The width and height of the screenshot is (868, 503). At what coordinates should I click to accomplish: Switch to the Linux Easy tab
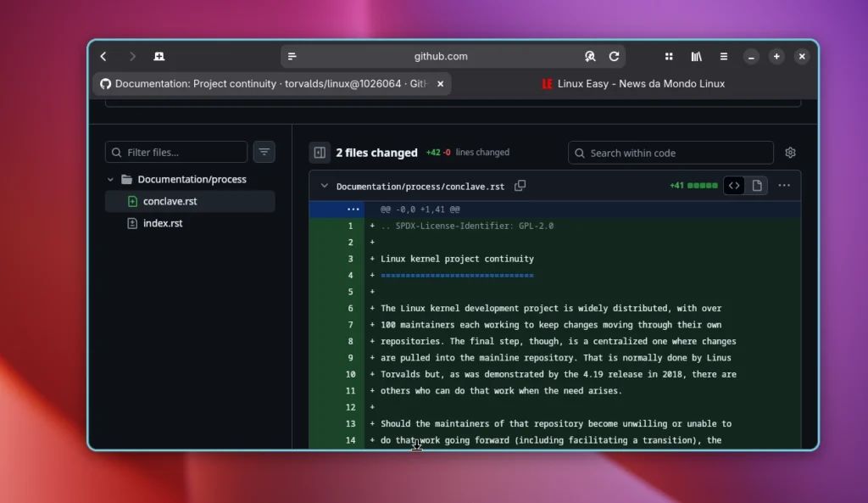[x=633, y=84]
